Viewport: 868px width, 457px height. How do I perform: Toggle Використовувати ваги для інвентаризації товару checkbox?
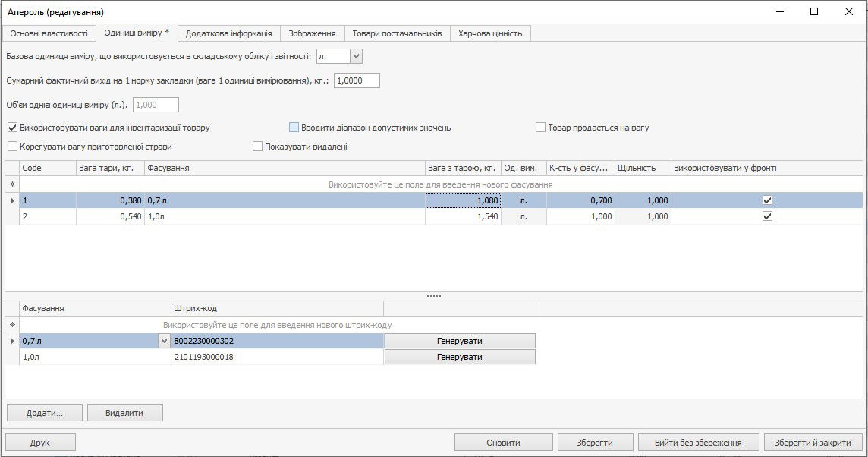point(12,128)
